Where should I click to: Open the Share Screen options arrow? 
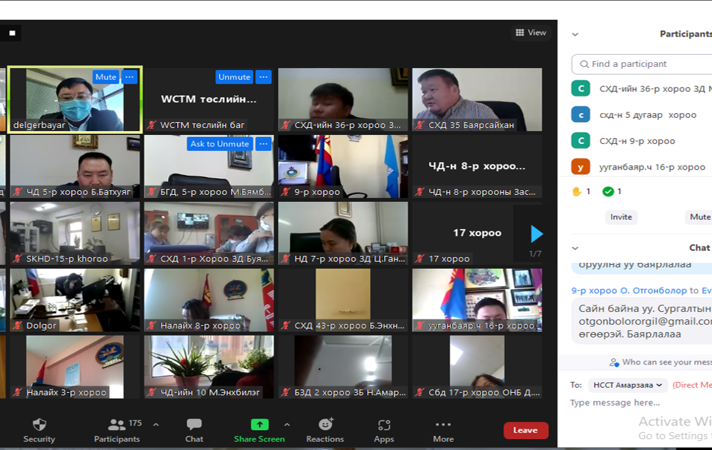coord(287,425)
